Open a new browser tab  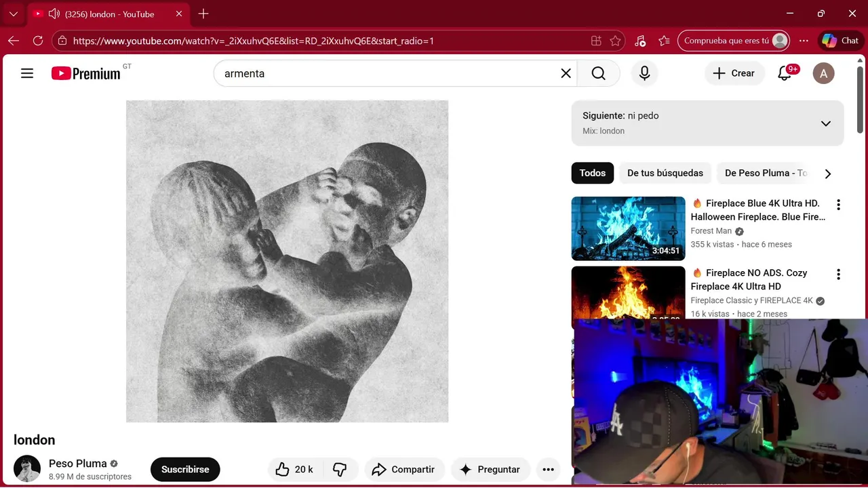pyautogui.click(x=203, y=14)
